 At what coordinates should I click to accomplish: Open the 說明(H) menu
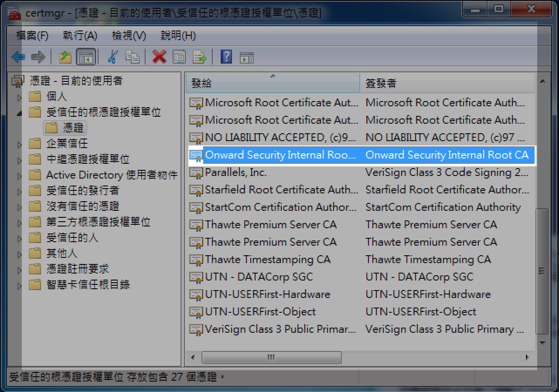178,36
